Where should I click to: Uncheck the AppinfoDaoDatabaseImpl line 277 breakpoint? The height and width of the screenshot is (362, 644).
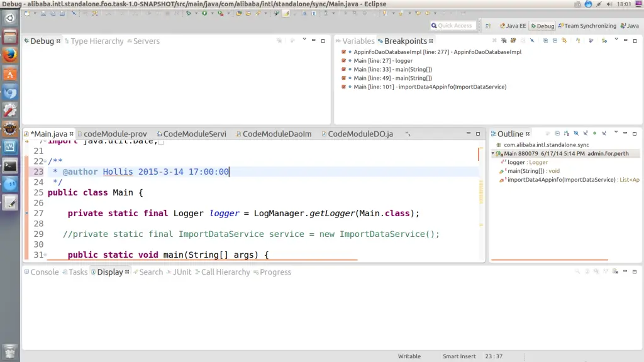point(343,52)
